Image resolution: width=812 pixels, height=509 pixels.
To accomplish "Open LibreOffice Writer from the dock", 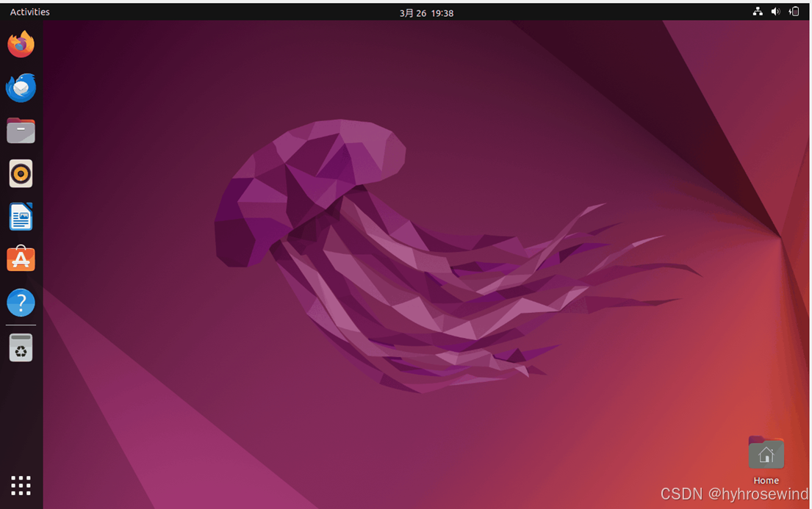I will (21, 217).
